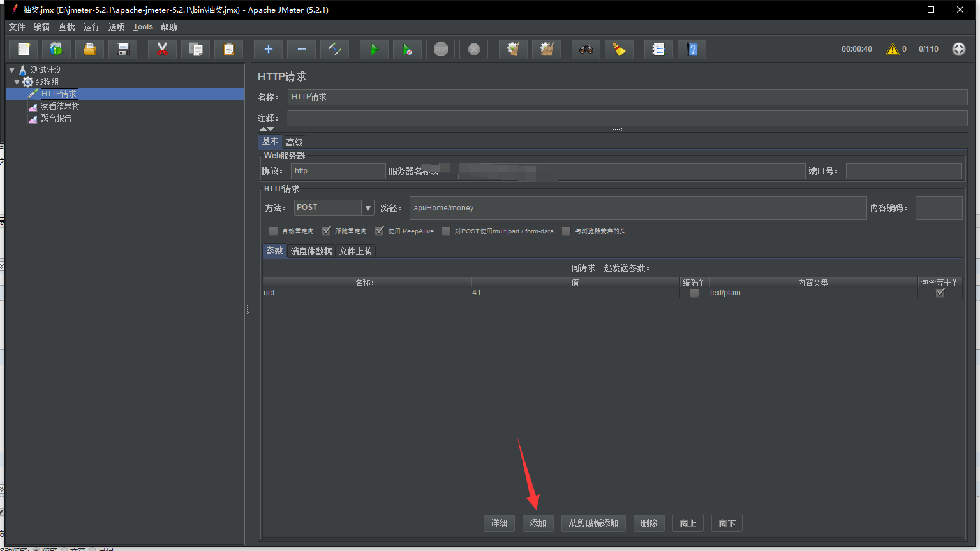Click the 详细 button
This screenshot has height=551, width=980.
pos(500,524)
